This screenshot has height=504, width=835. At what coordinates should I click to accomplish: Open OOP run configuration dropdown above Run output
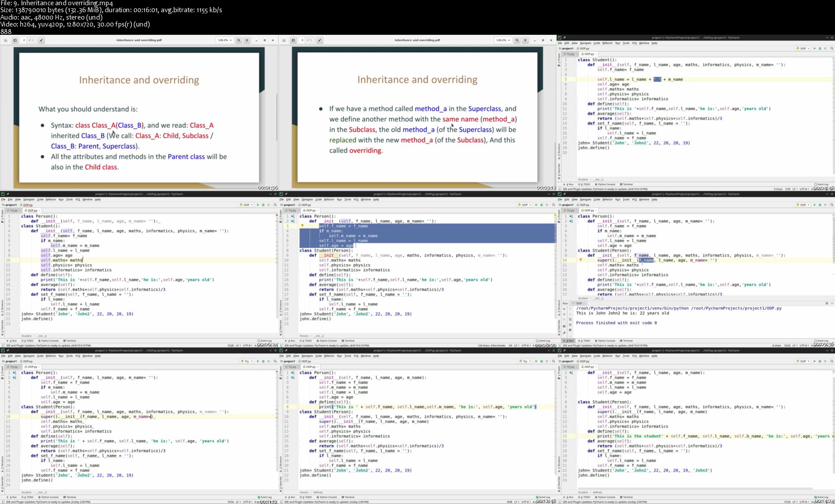click(x=803, y=205)
